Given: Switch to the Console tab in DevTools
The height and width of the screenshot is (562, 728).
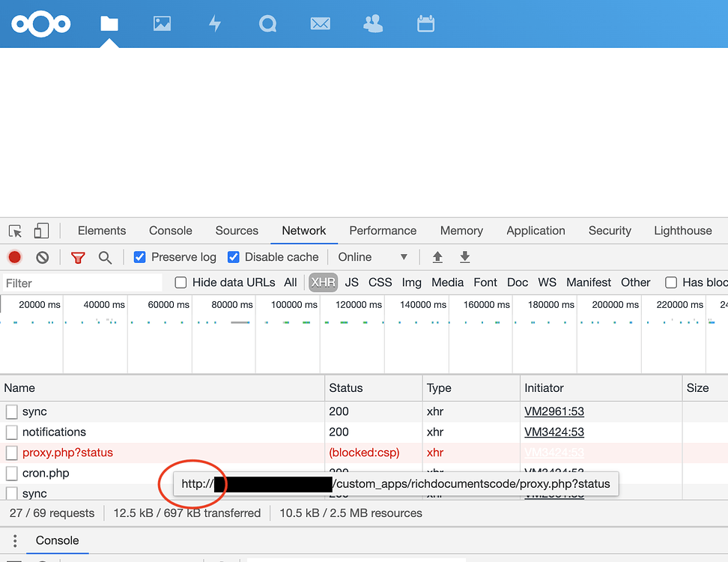Looking at the screenshot, I should (171, 230).
